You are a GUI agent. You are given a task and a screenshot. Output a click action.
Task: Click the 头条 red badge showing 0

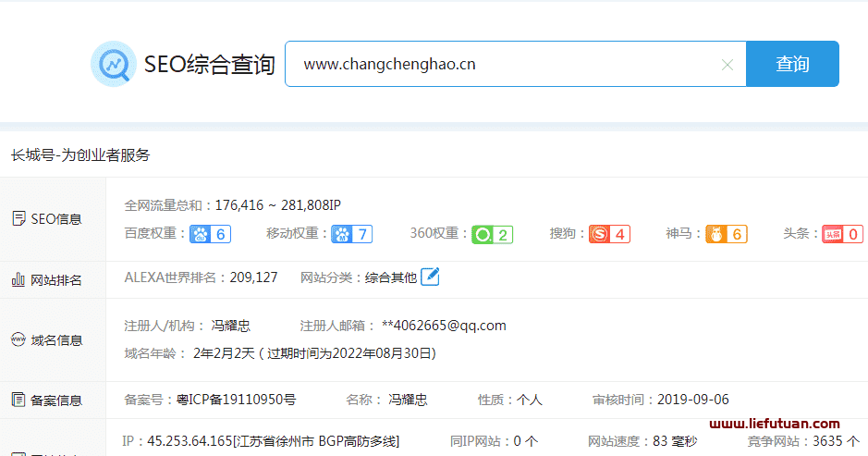pyautogui.click(x=842, y=234)
